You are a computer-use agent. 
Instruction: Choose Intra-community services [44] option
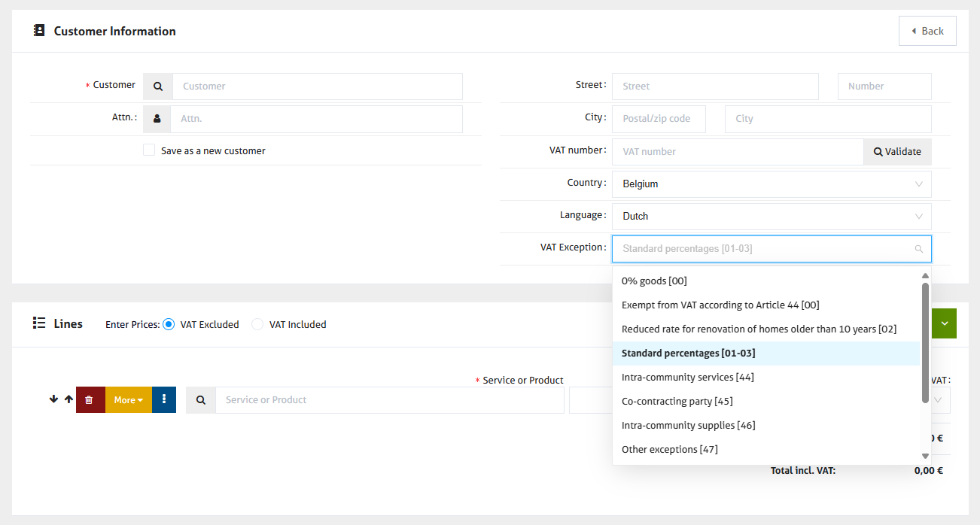pos(687,378)
